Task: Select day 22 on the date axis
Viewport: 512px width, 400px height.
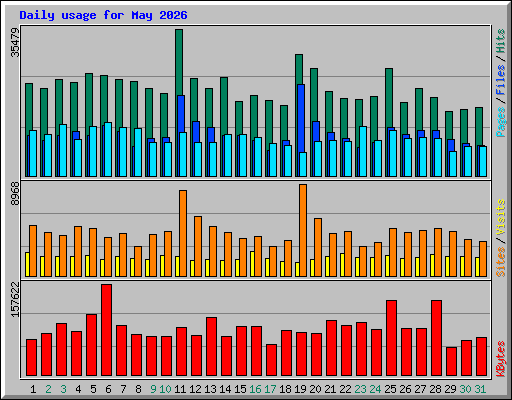Action: [345, 389]
